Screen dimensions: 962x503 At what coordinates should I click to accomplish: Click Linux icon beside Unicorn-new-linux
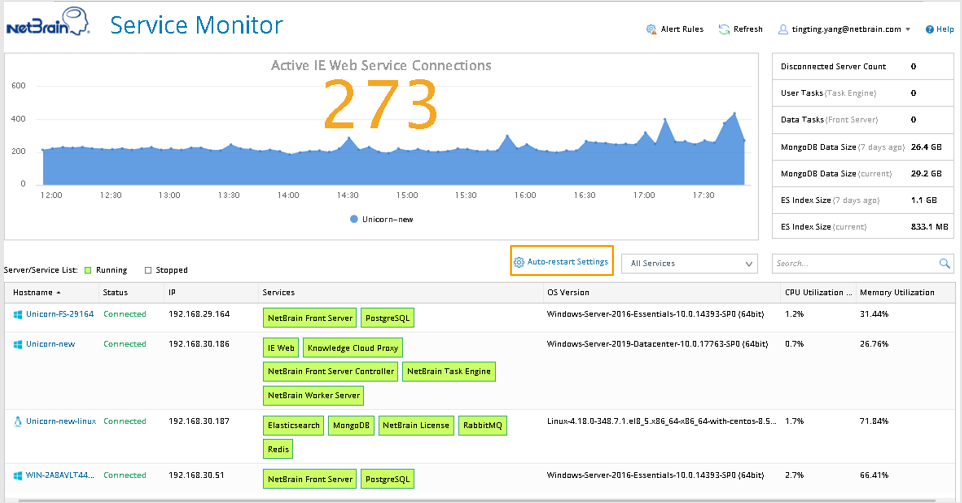point(17,421)
